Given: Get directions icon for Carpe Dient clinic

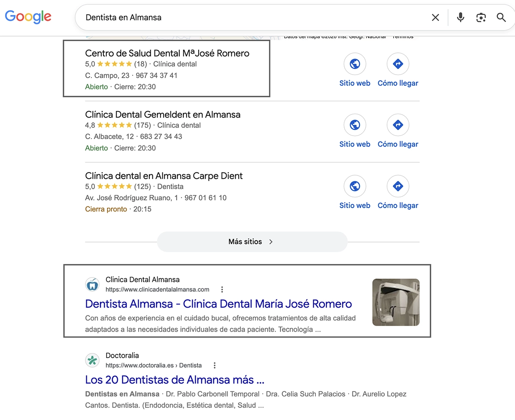Looking at the screenshot, I should coord(398,186).
